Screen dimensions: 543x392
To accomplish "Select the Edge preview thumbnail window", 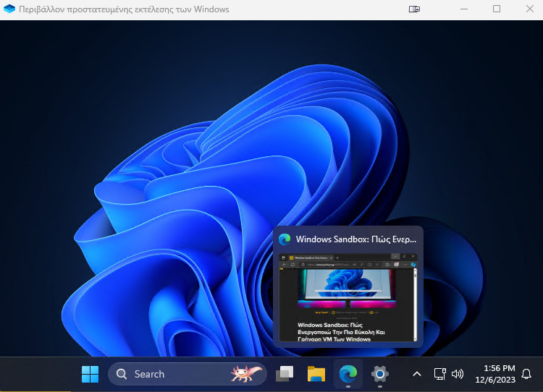I will coord(348,297).
